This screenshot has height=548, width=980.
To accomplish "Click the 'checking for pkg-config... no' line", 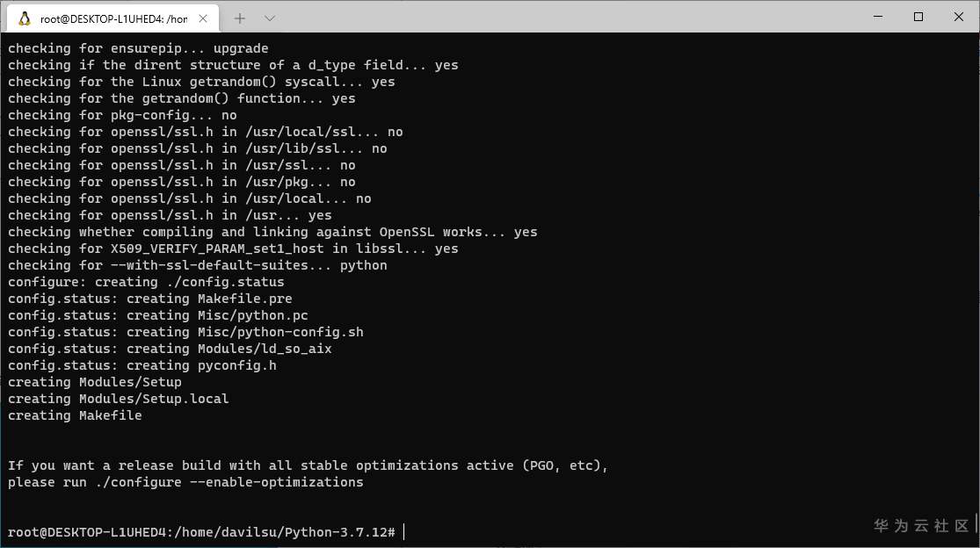I will (122, 115).
